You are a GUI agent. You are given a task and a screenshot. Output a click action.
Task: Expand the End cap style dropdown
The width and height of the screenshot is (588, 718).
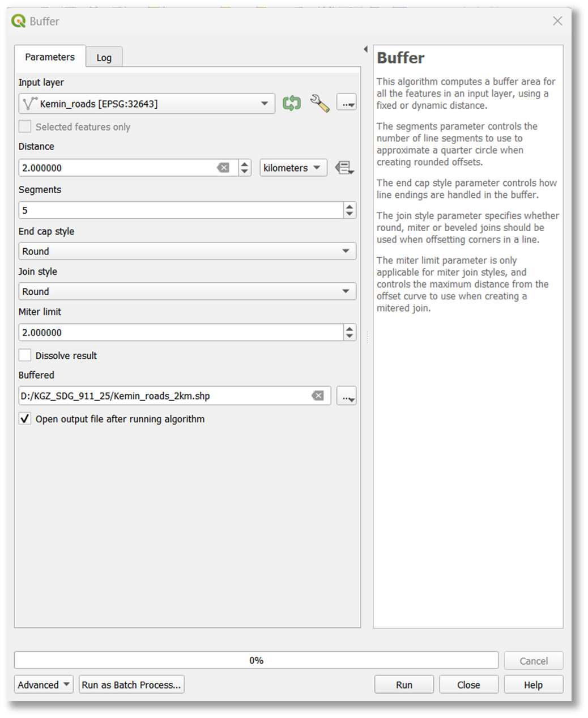[188, 251]
